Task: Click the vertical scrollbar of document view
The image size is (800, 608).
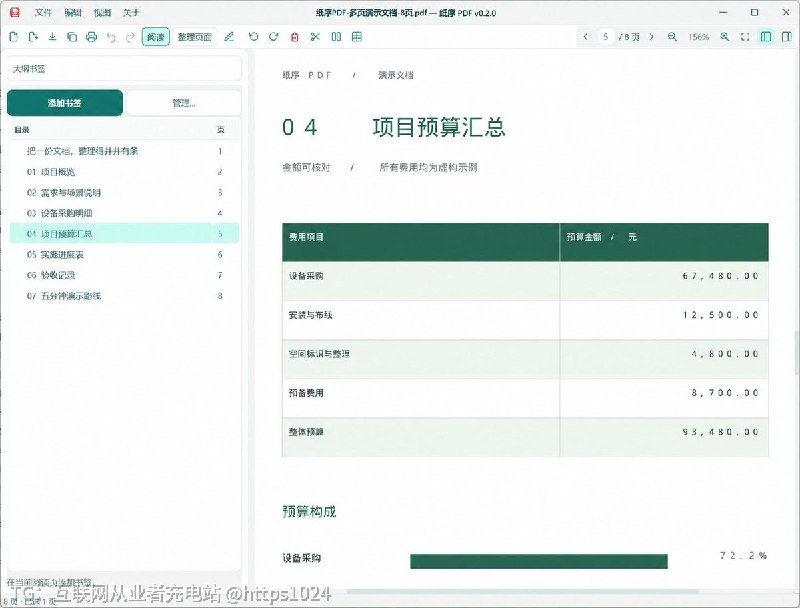Action: pyautogui.click(x=797, y=352)
